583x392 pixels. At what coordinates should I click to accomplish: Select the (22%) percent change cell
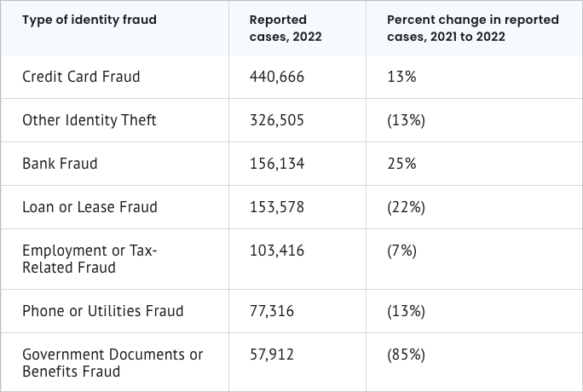click(x=406, y=207)
